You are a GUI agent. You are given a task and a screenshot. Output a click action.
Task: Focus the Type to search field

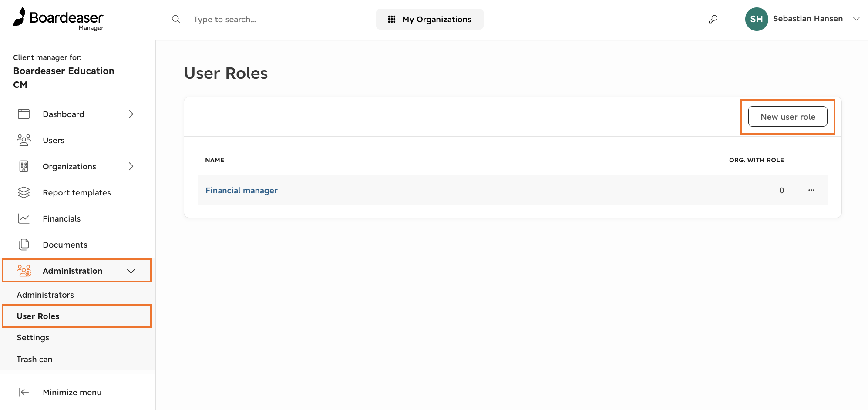click(225, 20)
